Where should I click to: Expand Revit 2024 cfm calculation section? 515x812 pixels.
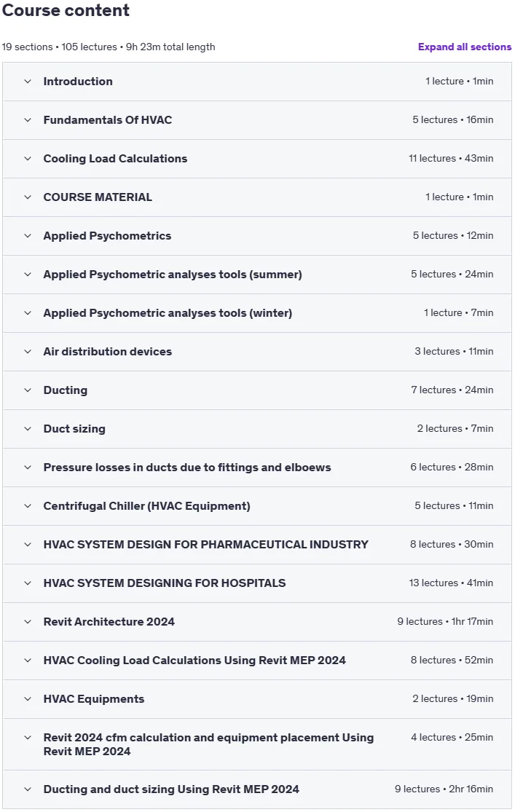[257, 744]
